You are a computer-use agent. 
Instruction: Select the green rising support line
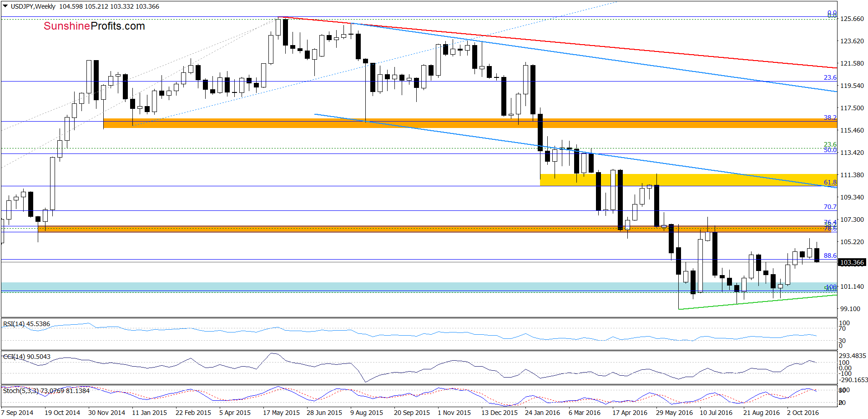pos(757,302)
